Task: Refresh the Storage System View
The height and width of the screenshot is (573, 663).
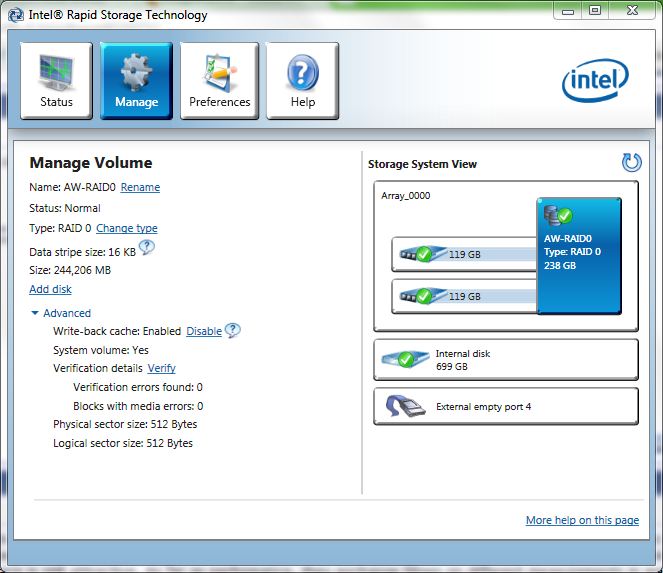Action: click(632, 162)
